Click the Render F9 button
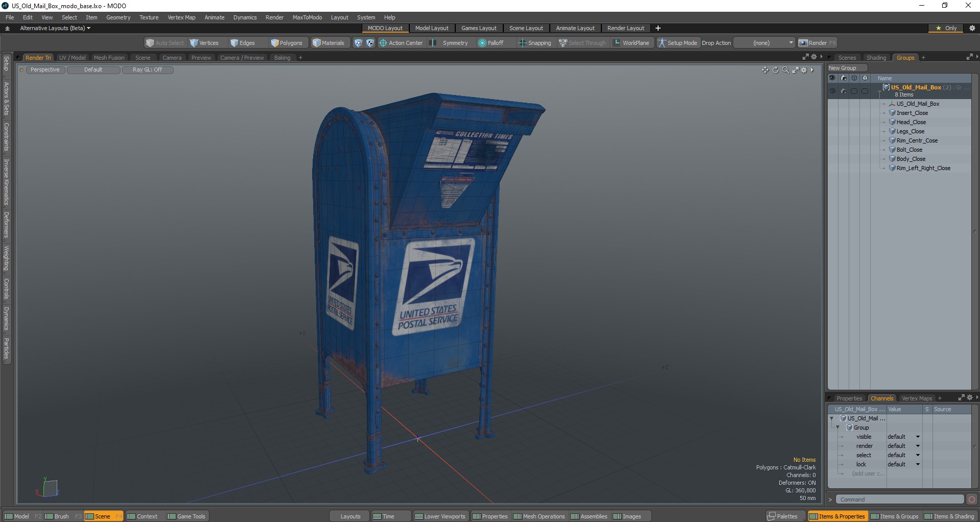Image resolution: width=980 pixels, height=522 pixels. 818,43
